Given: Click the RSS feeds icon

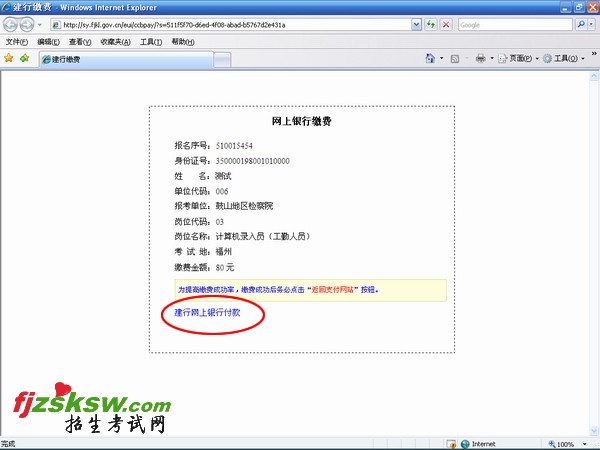Looking at the screenshot, I should coord(455,59).
